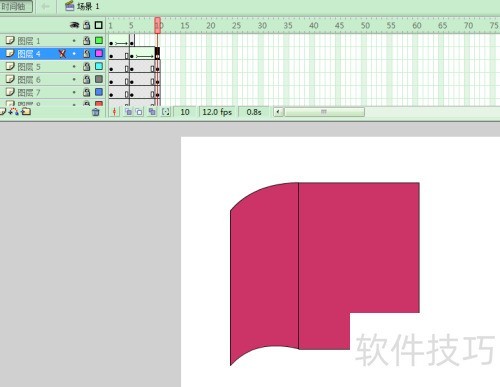This screenshot has height=387, width=500.
Task: Click horizontal timeline scrollbar thumb
Action: 324,112
